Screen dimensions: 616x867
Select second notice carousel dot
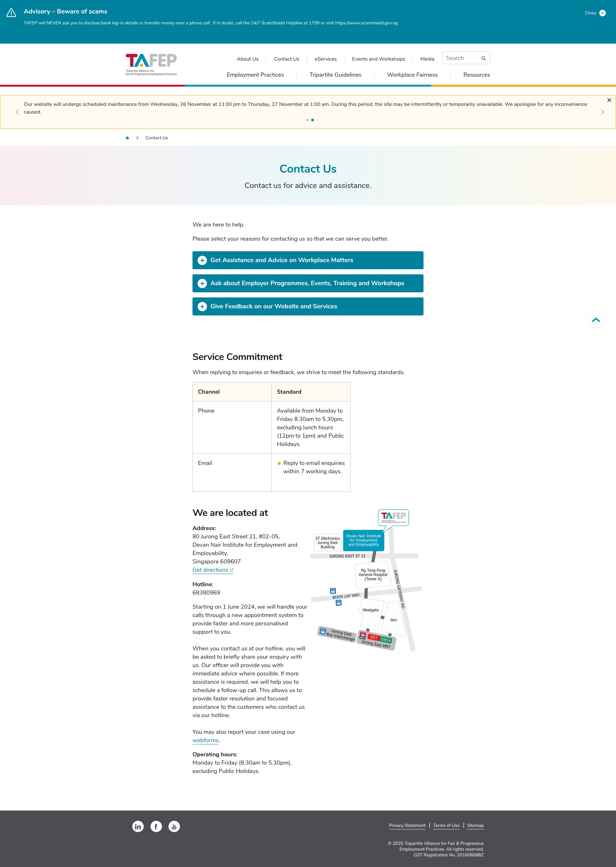point(312,120)
